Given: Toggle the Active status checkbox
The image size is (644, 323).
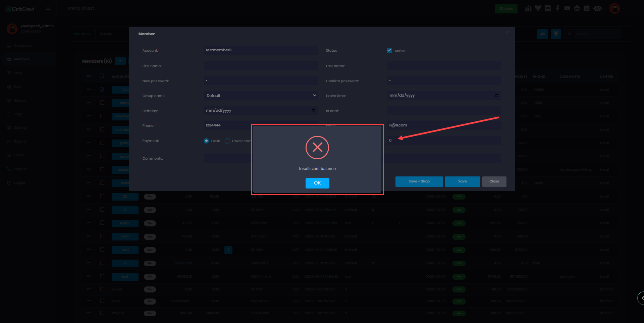Looking at the screenshot, I should click(389, 51).
